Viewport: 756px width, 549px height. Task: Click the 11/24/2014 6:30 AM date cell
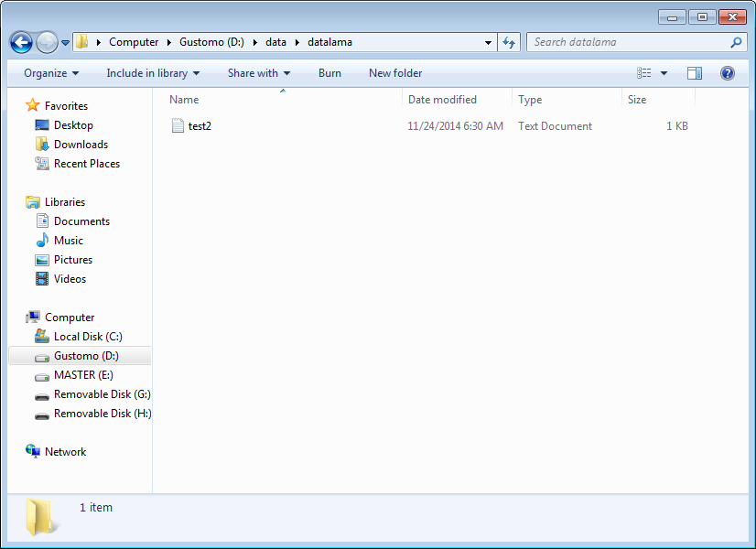click(x=455, y=126)
